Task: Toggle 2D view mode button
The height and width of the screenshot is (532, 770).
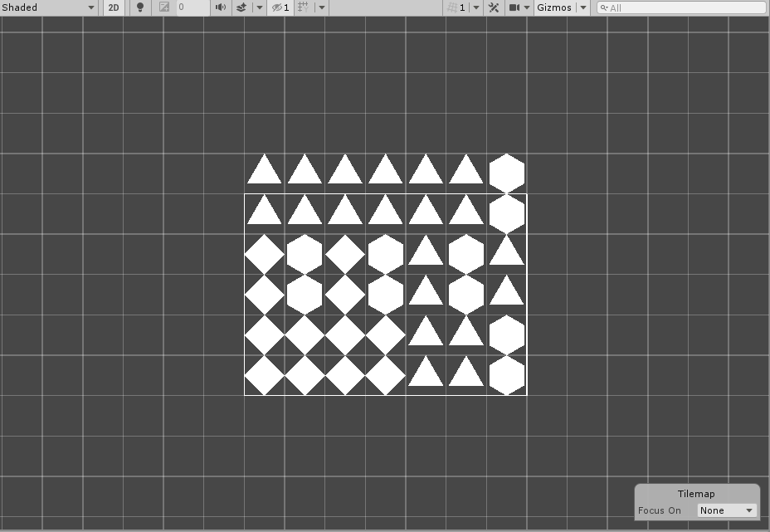Action: pyautogui.click(x=114, y=7)
